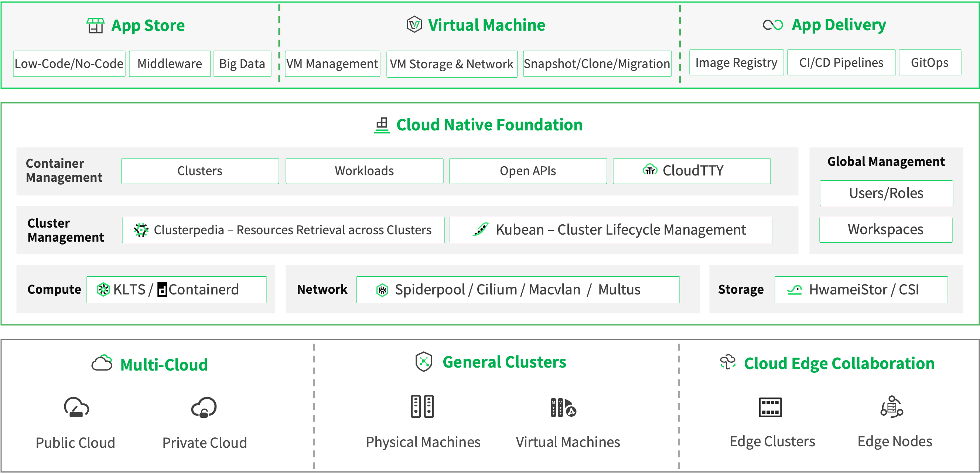Open the Clusters box in Container Management
Screen dimensions: 980x474
(200, 171)
